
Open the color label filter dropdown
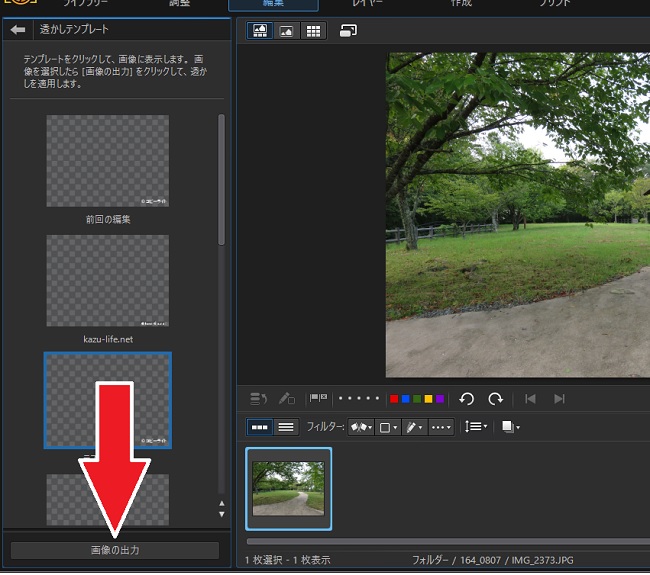(388, 427)
